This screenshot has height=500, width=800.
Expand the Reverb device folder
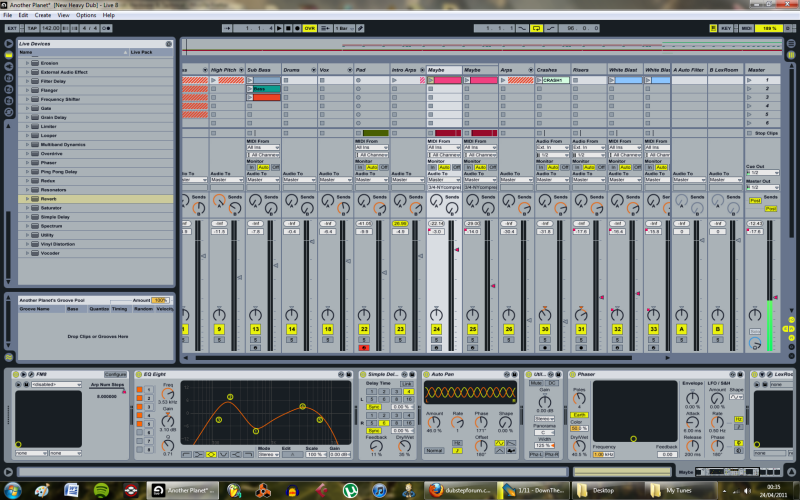(28, 199)
